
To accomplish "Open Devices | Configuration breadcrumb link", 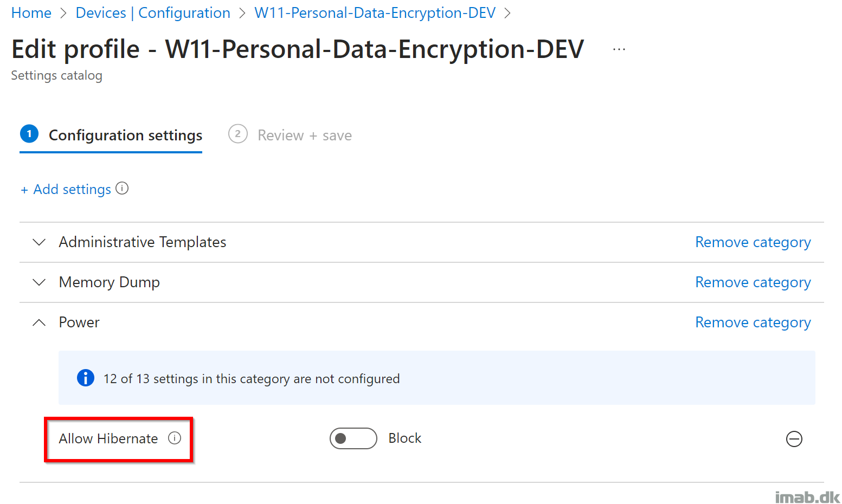I will [153, 12].
